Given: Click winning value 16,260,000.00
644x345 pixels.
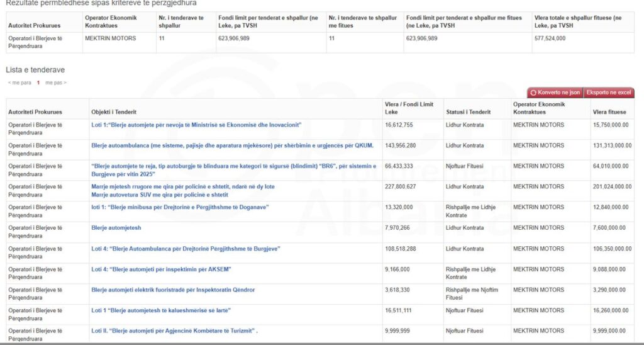Looking at the screenshot, I should pyautogui.click(x=611, y=310).
